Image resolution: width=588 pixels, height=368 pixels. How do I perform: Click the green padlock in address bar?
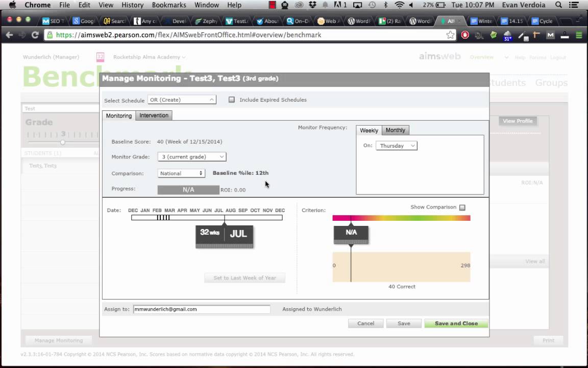(50, 35)
